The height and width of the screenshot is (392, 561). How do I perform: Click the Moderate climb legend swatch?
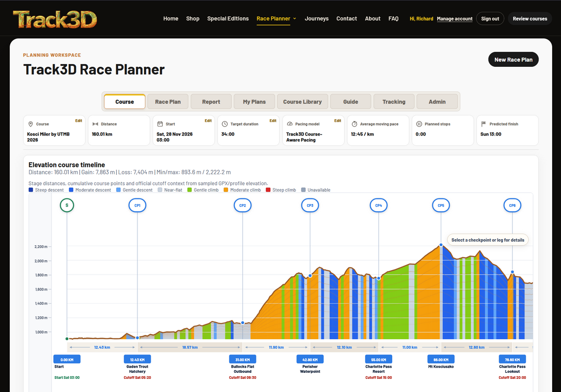coord(226,190)
